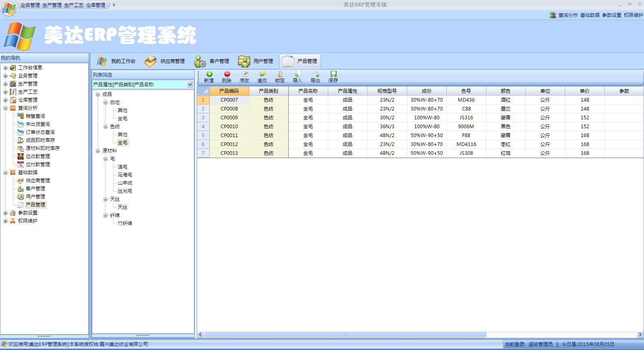644x350 pixels.
Task: Switch to the 供应商管理 tab
Action: point(165,61)
